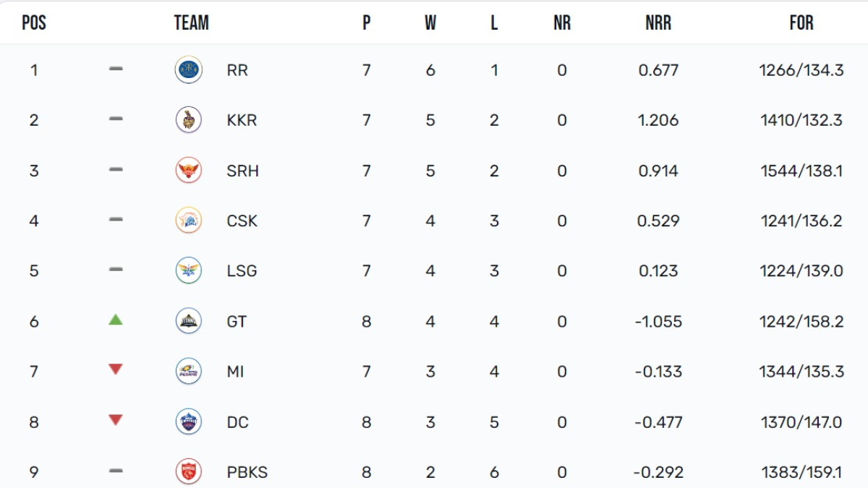The width and height of the screenshot is (868, 488).
Task: Click the FOR column header
Action: (x=801, y=23)
